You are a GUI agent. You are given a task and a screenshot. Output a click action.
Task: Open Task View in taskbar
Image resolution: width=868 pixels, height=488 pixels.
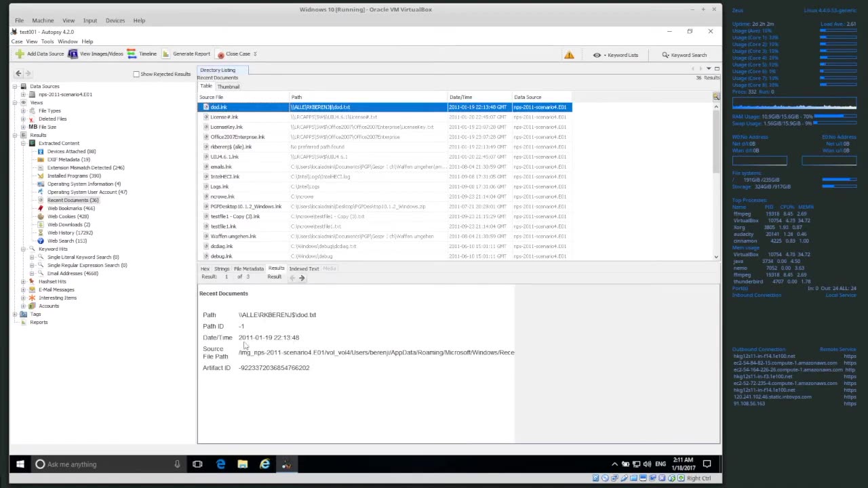pos(197,464)
